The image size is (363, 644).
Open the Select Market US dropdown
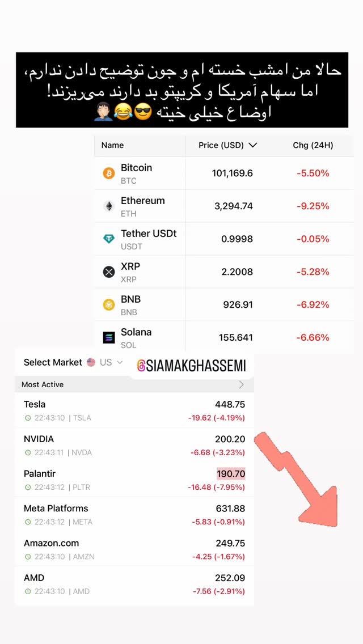pyautogui.click(x=73, y=362)
